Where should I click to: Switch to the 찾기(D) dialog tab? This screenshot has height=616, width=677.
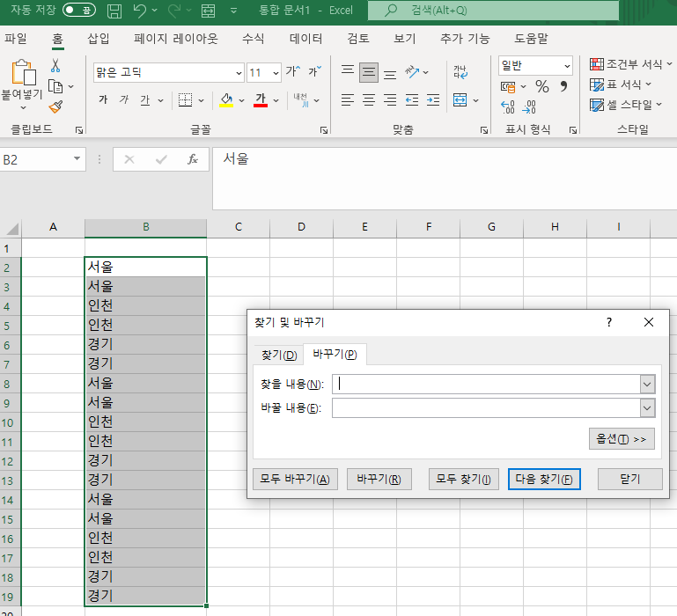pyautogui.click(x=279, y=356)
